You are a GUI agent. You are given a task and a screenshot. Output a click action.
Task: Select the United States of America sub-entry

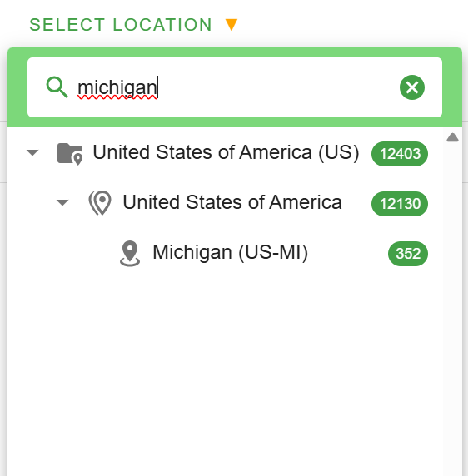(232, 202)
